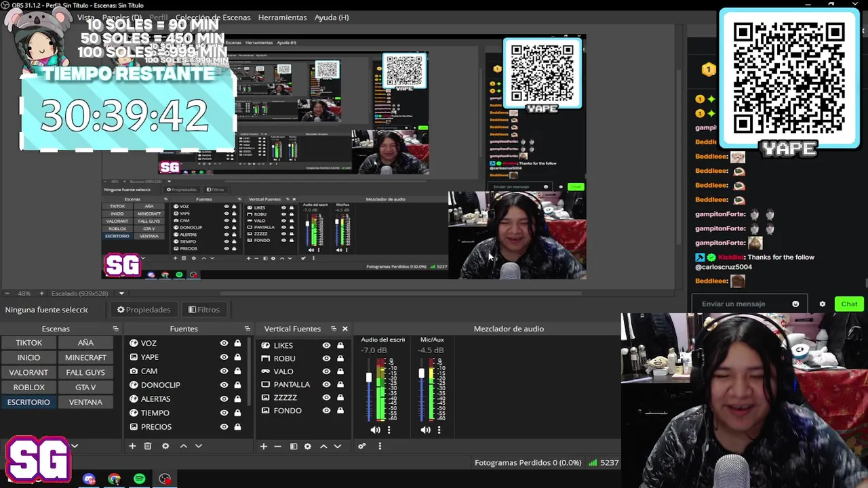Move vertical source down

click(338, 446)
